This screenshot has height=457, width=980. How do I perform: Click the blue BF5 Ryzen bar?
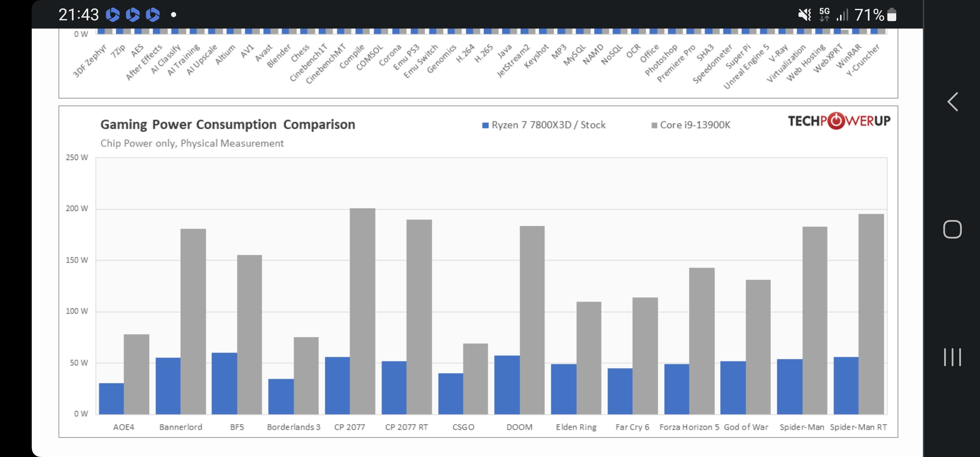tap(224, 384)
